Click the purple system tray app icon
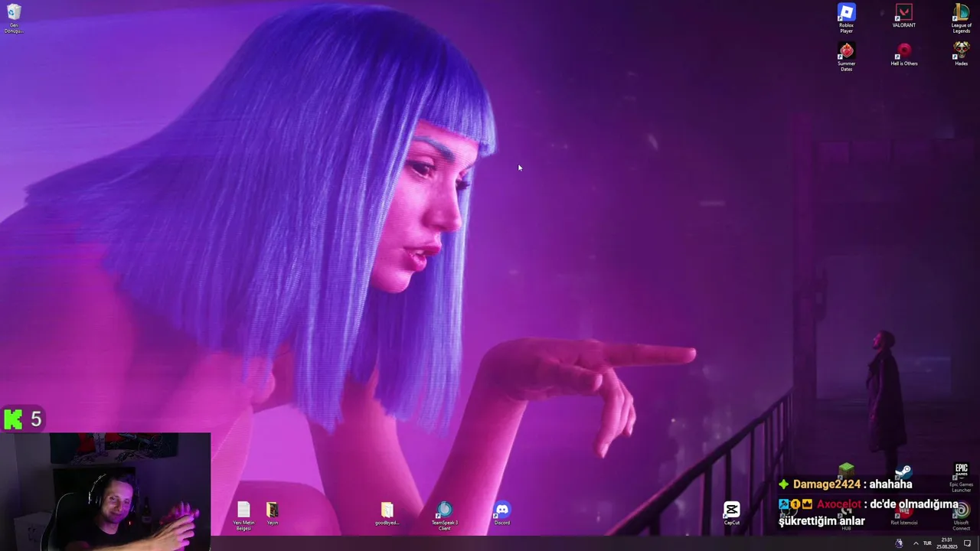 pyautogui.click(x=899, y=543)
